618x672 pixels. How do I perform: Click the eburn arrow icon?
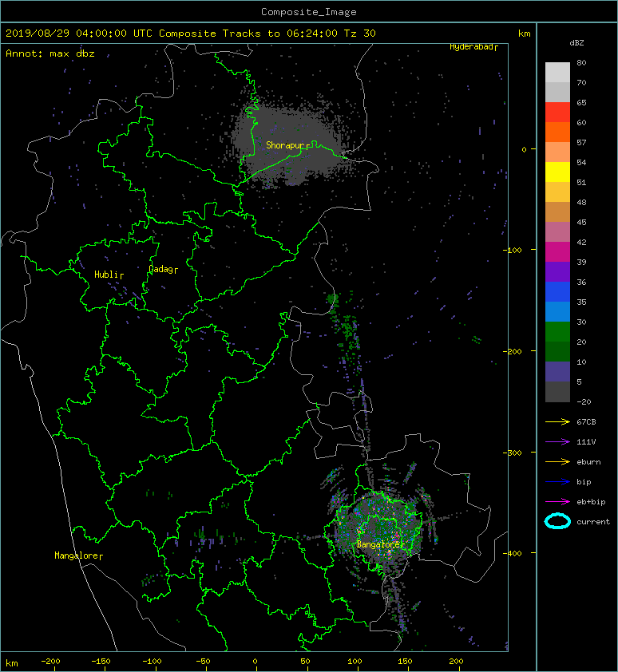tap(557, 461)
